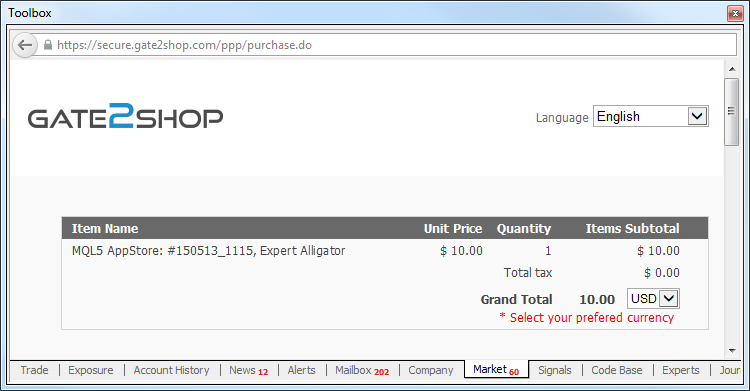Open the Exposure tab
The width and height of the screenshot is (750, 391).
(91, 370)
